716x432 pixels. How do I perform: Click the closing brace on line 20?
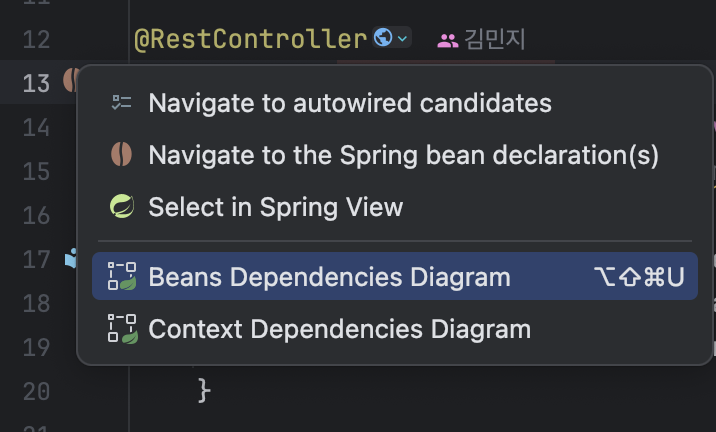(204, 390)
